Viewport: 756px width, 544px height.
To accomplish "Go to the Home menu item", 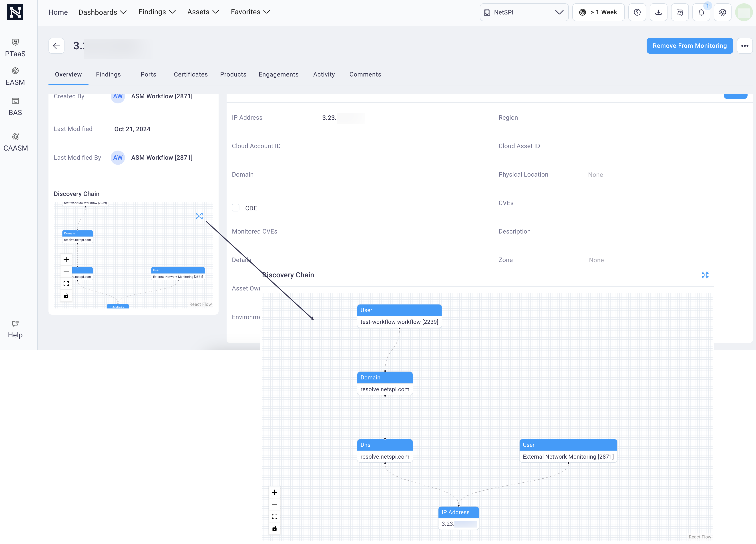I will point(58,12).
